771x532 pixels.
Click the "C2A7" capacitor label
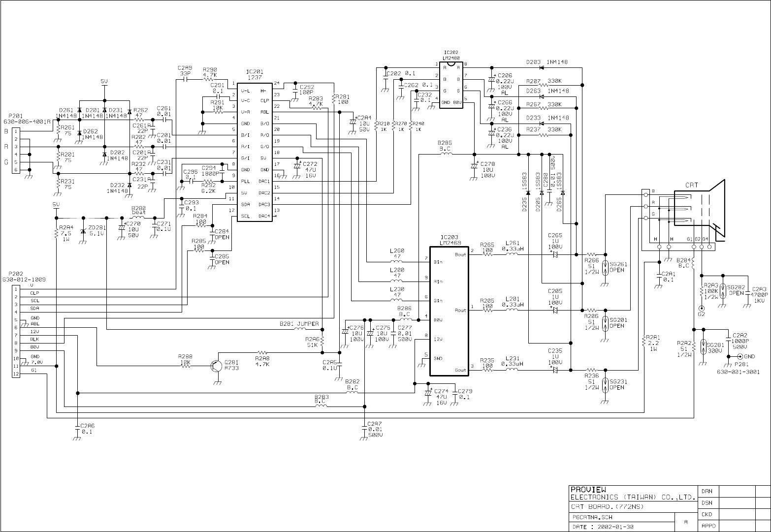pyautogui.click(x=375, y=424)
